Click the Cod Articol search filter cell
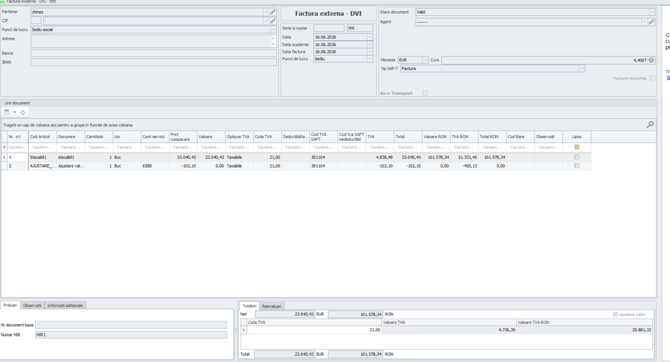This screenshot has height=362, width=670. pos(42,147)
